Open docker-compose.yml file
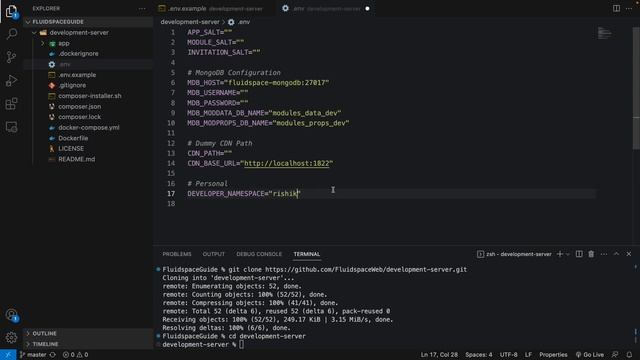 (88, 127)
